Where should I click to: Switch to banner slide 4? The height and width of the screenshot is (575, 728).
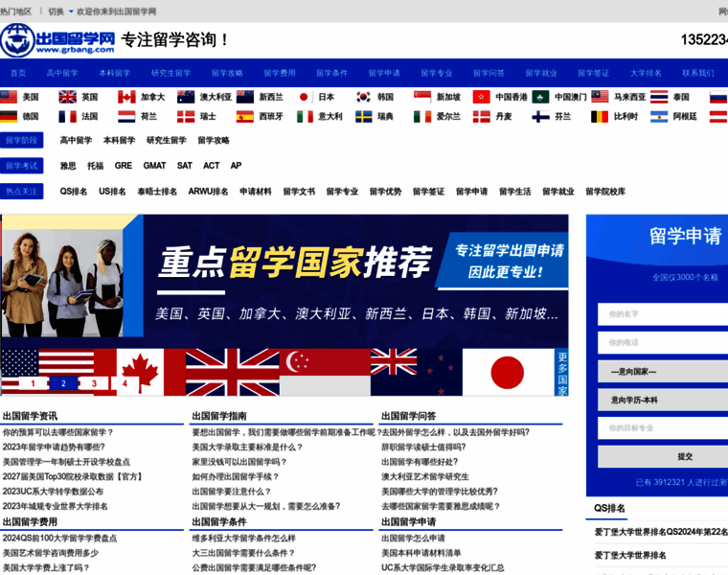click(x=125, y=383)
